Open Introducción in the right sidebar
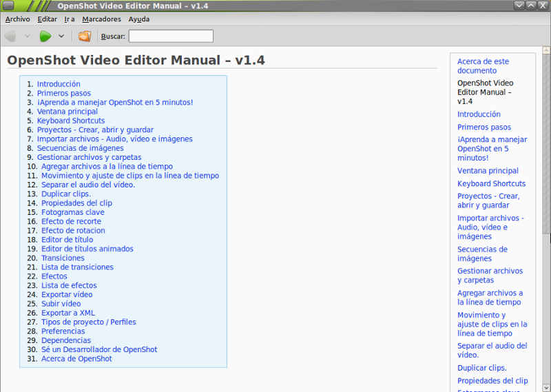 click(x=479, y=114)
